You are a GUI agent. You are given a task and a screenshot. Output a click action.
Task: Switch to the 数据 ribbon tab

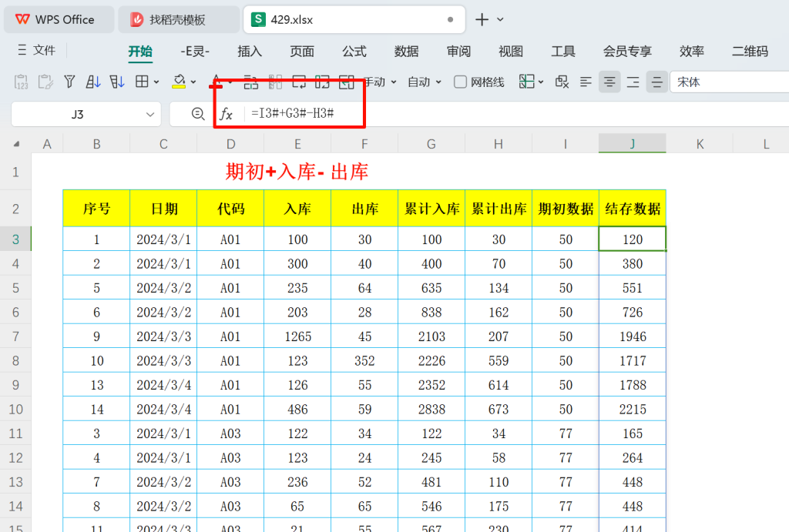(x=407, y=52)
